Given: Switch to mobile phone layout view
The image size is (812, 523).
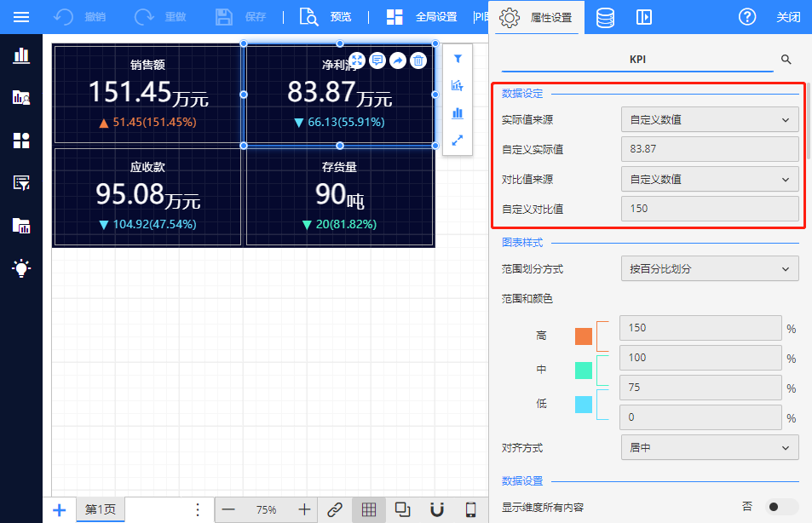Looking at the screenshot, I should (470, 509).
